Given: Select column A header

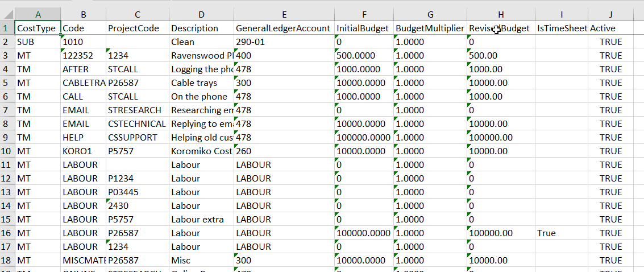Looking at the screenshot, I should [38, 14].
